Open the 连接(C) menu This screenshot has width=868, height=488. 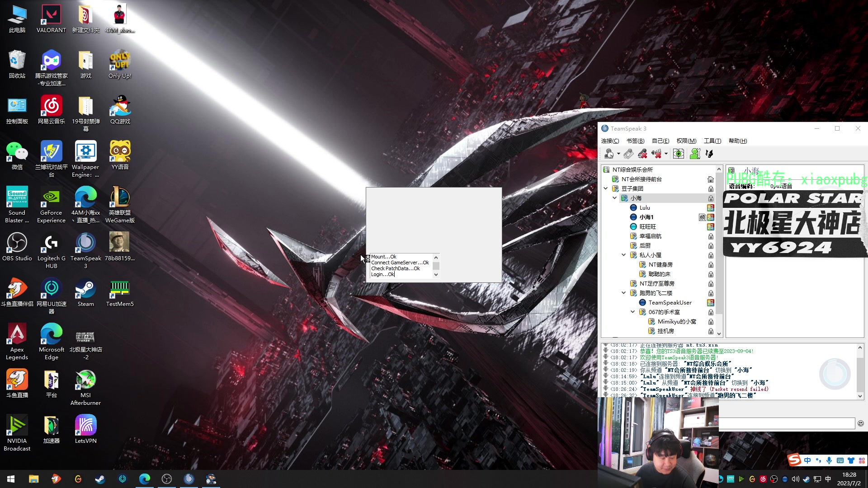click(x=610, y=141)
